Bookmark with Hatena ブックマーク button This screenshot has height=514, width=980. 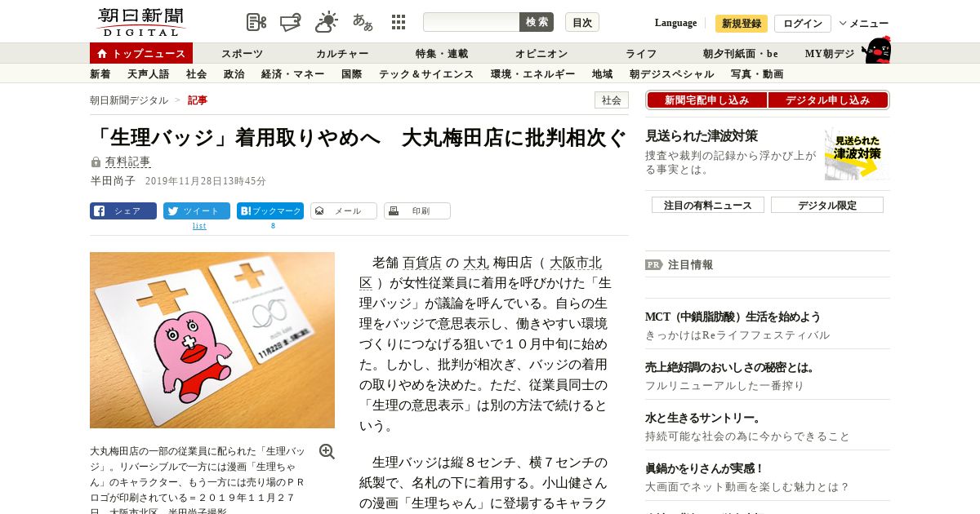tap(270, 211)
